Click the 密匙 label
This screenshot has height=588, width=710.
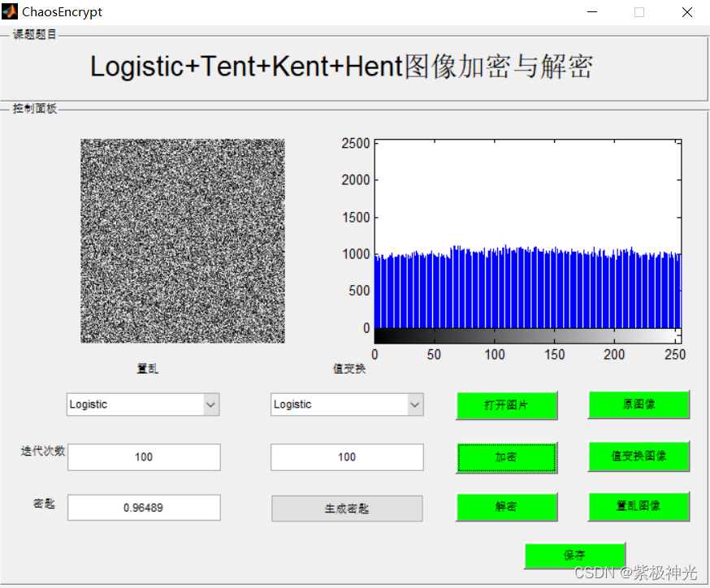[44, 504]
